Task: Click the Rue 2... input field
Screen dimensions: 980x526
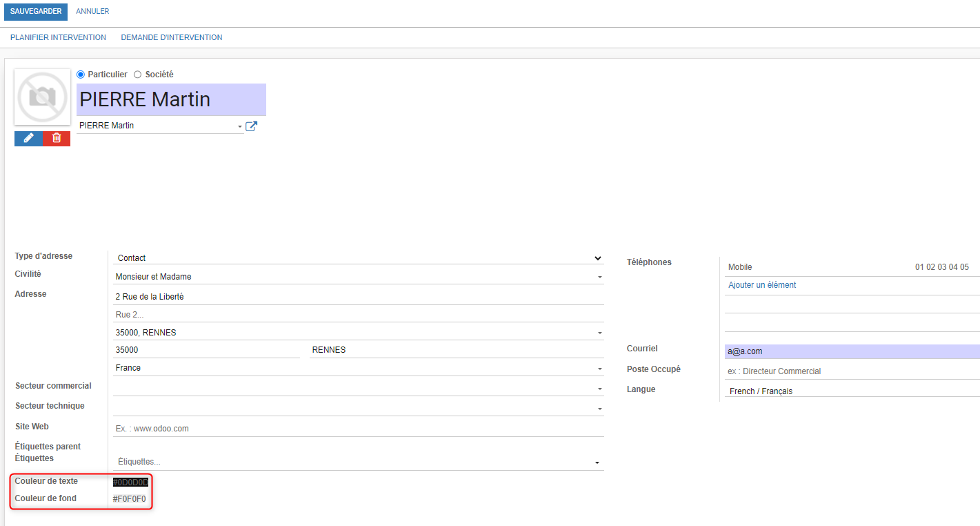Action: (x=359, y=315)
